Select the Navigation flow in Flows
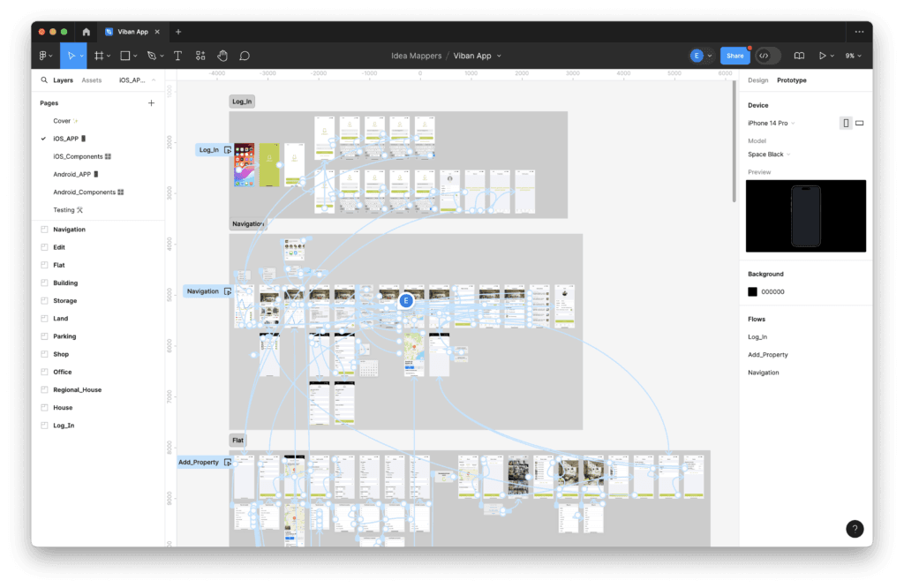 764,373
